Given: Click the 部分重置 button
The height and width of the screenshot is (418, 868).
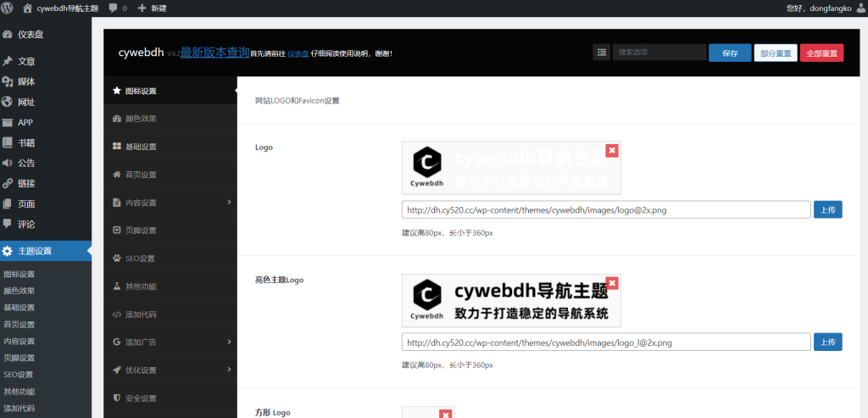Looking at the screenshot, I should coord(776,53).
